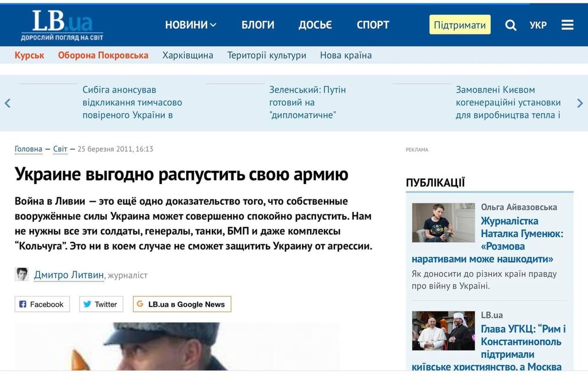This screenshot has width=588, height=377.
Task: Open the ДОСЬЄ section
Action: (315, 25)
